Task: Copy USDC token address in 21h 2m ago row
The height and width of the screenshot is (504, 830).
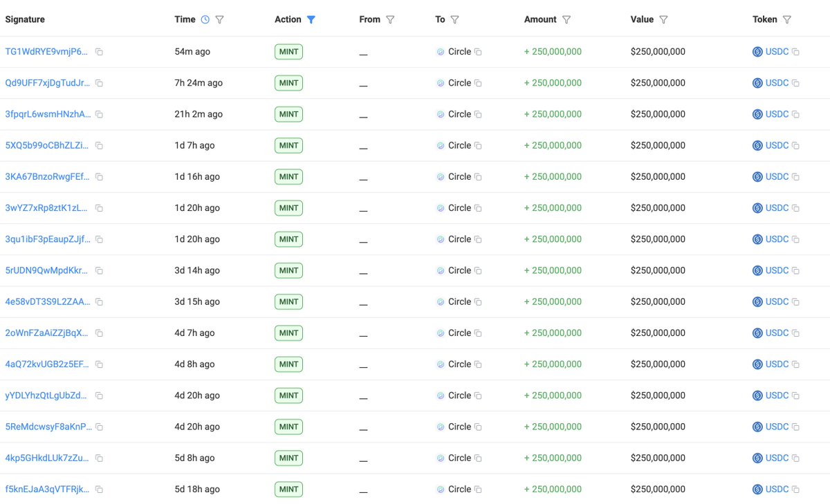Action: tap(795, 114)
